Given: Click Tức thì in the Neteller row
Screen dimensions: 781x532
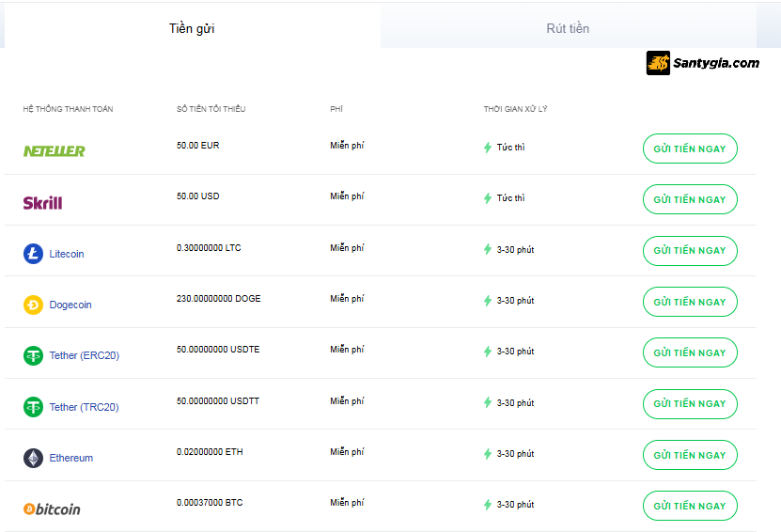Looking at the screenshot, I should point(511,148).
